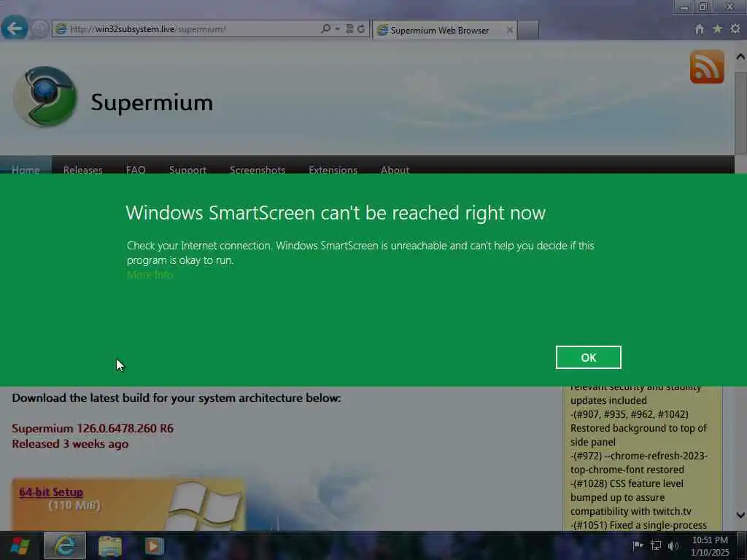The height and width of the screenshot is (560, 747).
Task: Click '-(#907, #935, #962, #1042)' changelog text
Action: (x=630, y=414)
